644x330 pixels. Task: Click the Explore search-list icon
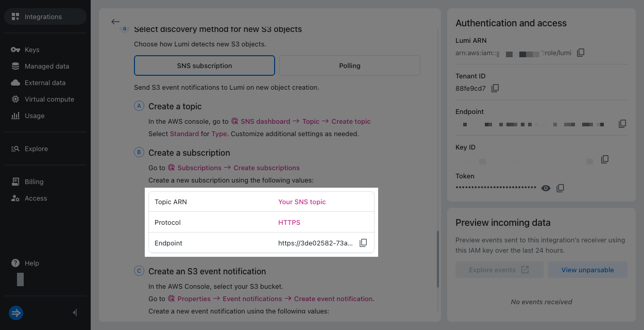(x=15, y=148)
